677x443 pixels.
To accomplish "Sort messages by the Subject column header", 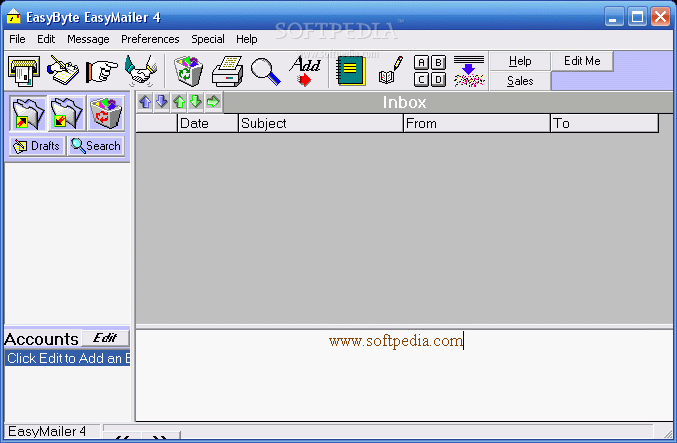I will pos(321,123).
